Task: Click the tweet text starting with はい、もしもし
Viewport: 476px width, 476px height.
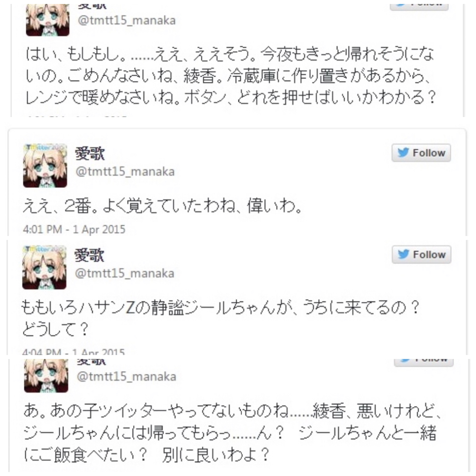Action: click(x=231, y=76)
